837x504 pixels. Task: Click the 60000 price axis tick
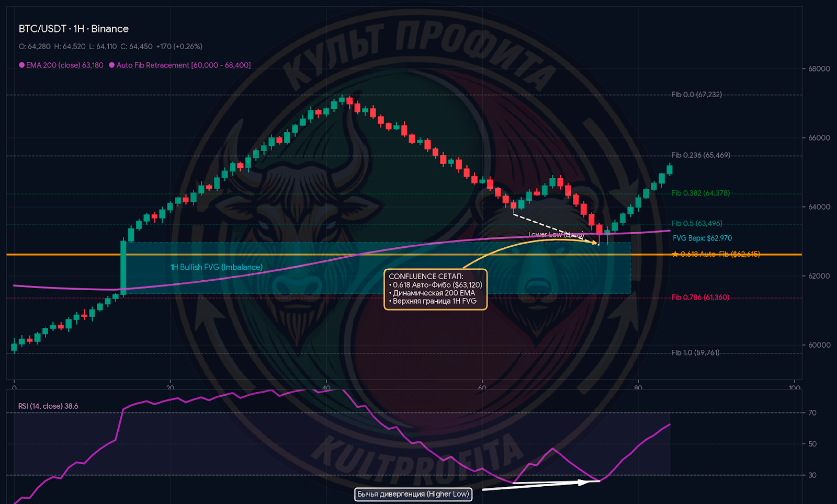[819, 345]
